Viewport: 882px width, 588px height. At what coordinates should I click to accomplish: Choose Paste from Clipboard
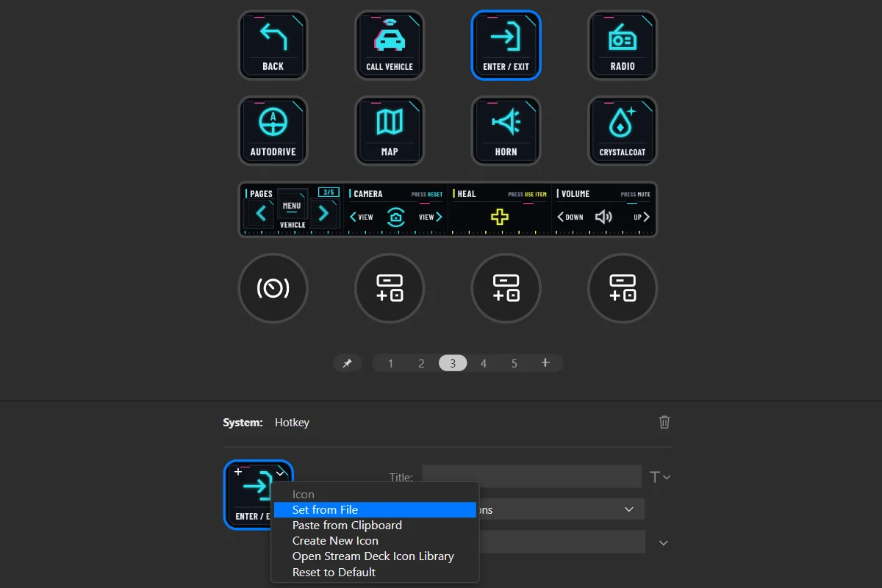pos(375,525)
